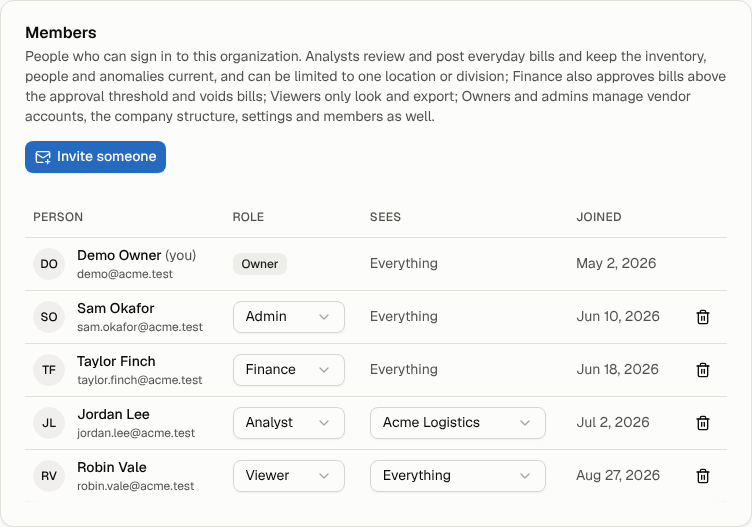The height and width of the screenshot is (527, 752).
Task: Click the SO avatar circle
Action: click(x=49, y=317)
